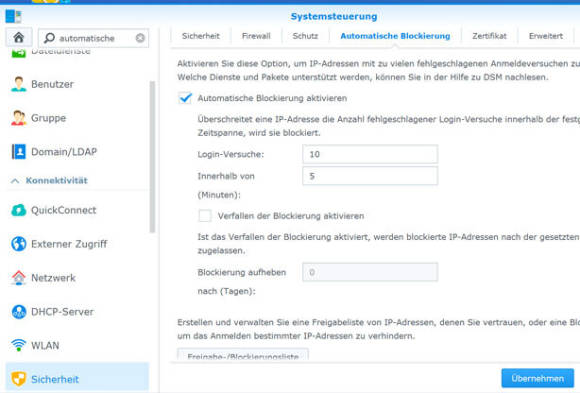Select the Automatische Blockierung tab
Image resolution: width=580 pixels, height=393 pixels.
[395, 36]
